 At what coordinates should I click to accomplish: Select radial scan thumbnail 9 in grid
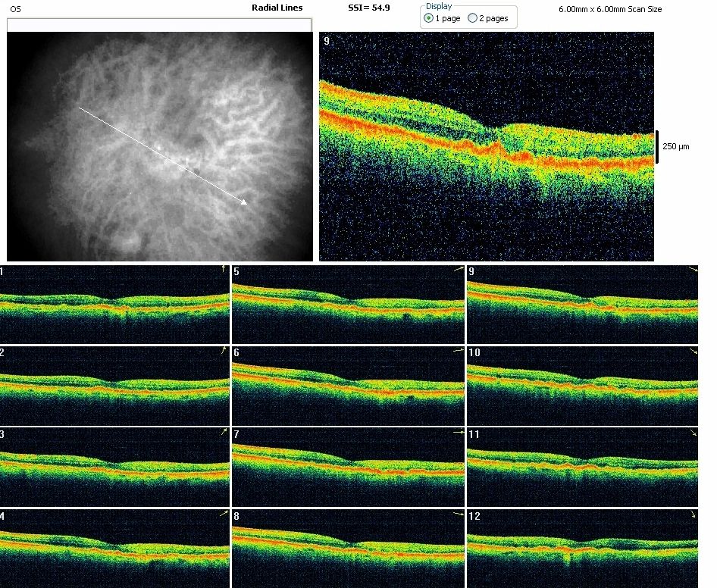(582, 303)
